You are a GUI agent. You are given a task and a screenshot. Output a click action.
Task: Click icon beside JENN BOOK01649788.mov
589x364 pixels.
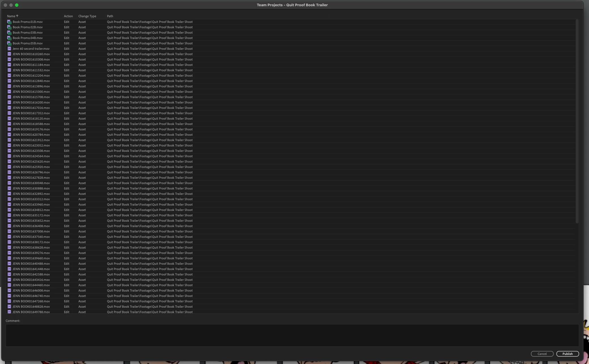coord(9,312)
